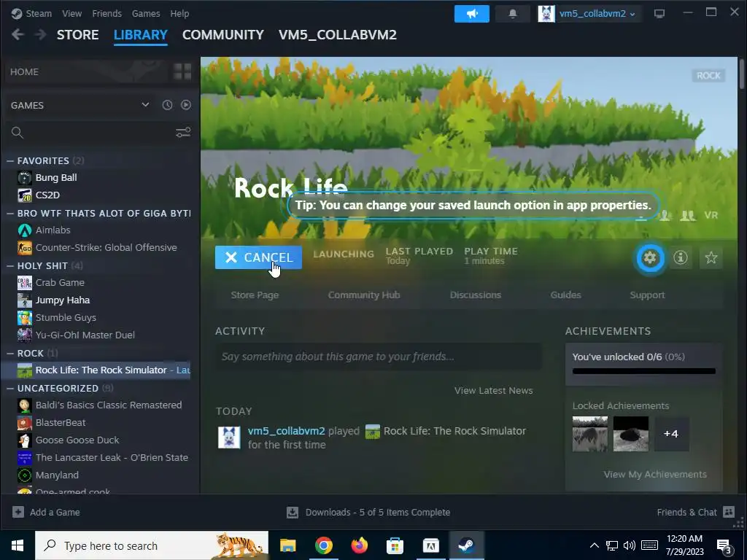Image resolution: width=747 pixels, height=560 pixels.
Task: Collapse the ROCK category
Action: pos(10,354)
